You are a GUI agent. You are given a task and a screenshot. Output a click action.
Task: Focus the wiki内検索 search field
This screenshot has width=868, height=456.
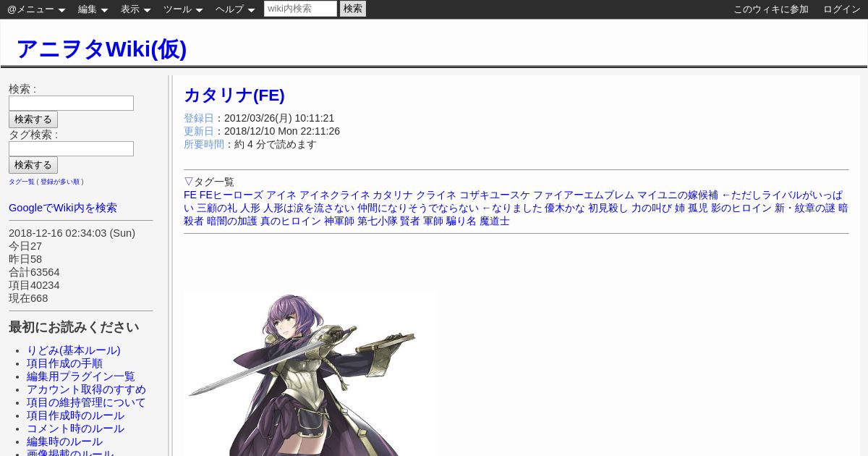pyautogui.click(x=300, y=9)
